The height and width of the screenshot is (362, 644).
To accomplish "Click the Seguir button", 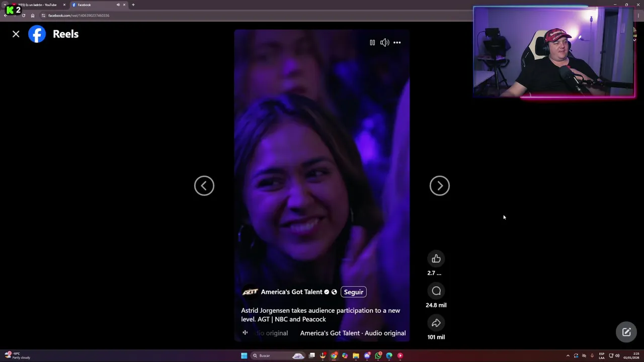I will [354, 292].
